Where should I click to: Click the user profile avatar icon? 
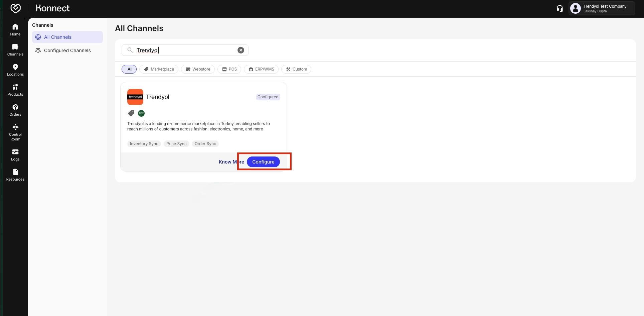pos(576,8)
